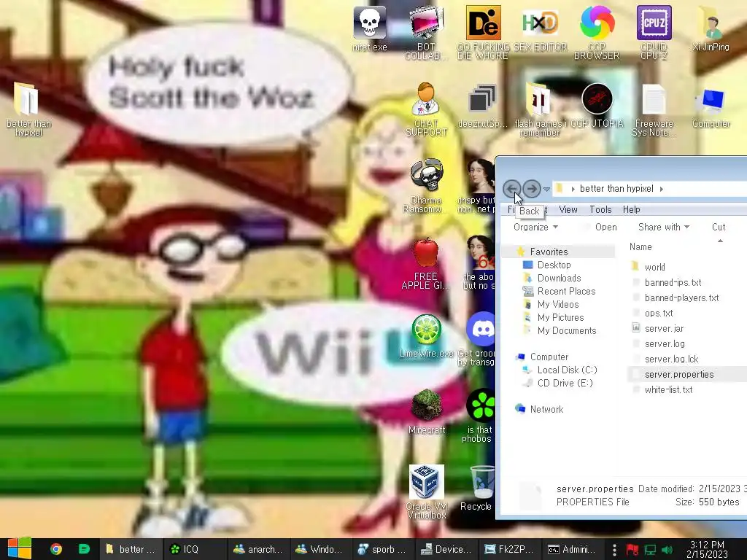Select My Documents in navigation pane
747x560 pixels.
point(566,330)
